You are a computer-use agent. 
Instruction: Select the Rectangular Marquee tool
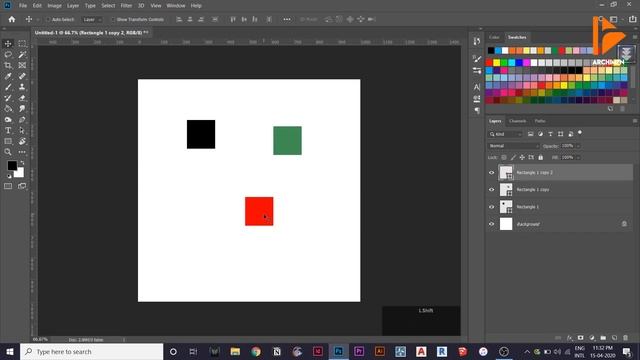pos(22,44)
